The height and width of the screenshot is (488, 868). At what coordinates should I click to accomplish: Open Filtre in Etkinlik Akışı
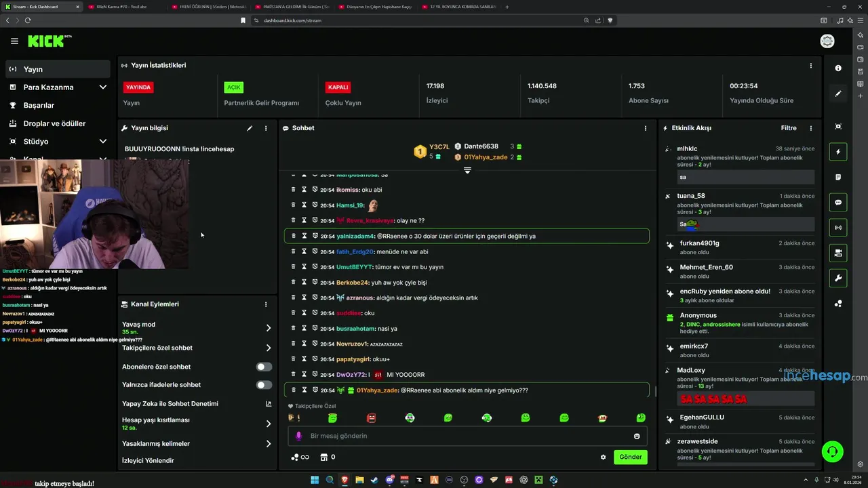(x=789, y=128)
